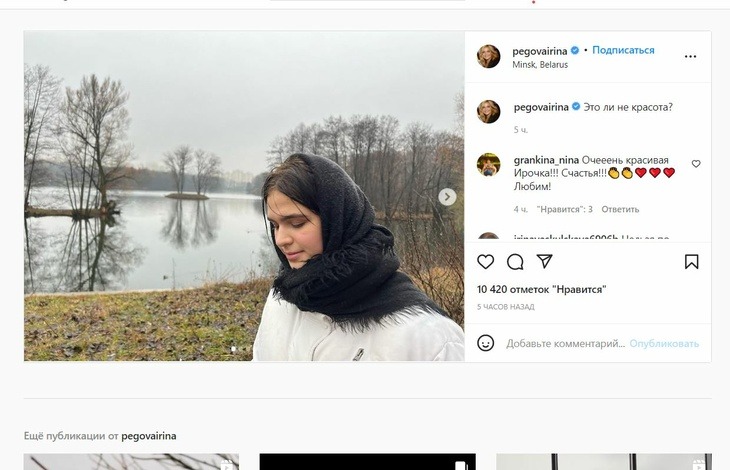Click grankina_nina's comment avatar
Viewport: 730px width, 470px height.
tap(488, 165)
